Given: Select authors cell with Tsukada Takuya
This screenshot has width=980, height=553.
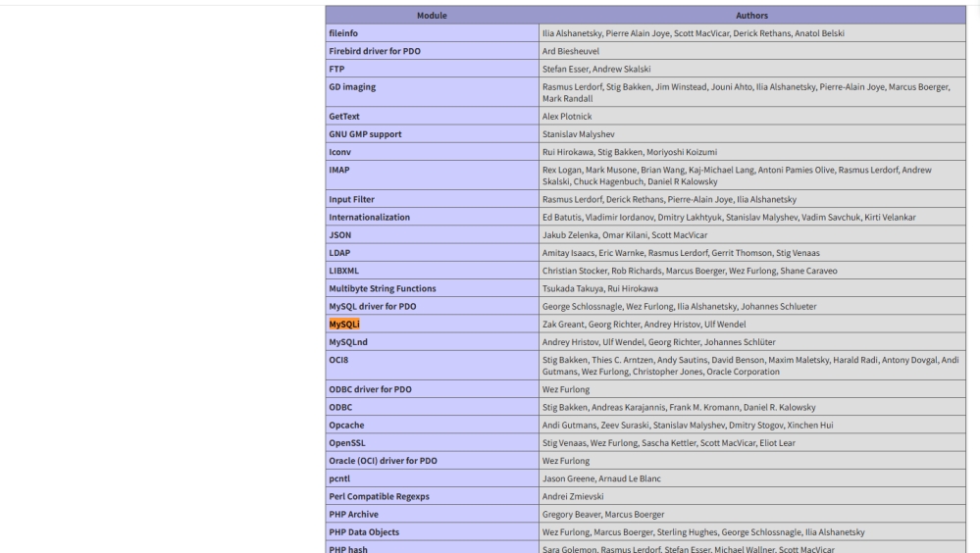Looking at the screenshot, I should click(751, 288).
